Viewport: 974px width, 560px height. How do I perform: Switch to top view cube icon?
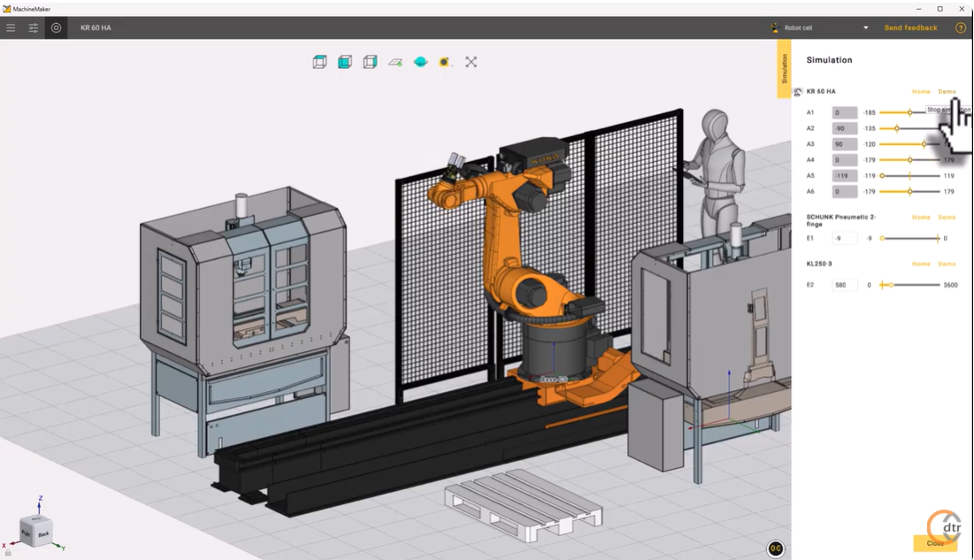point(320,62)
